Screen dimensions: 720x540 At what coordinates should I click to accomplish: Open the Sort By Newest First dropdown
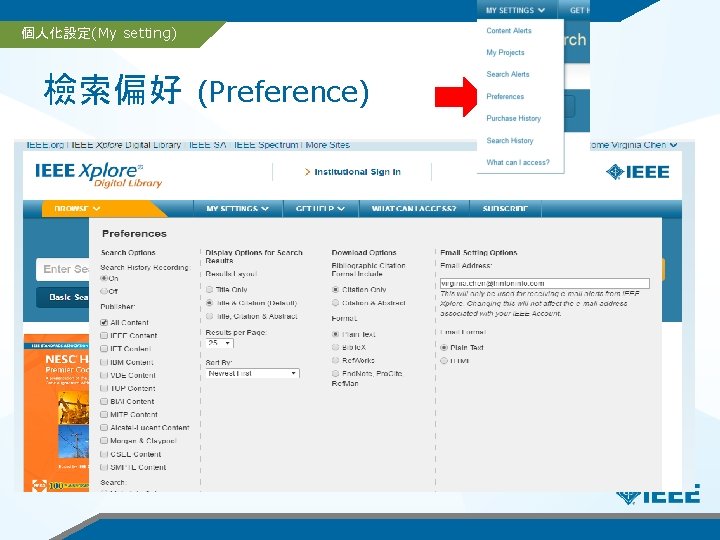pyautogui.click(x=253, y=373)
